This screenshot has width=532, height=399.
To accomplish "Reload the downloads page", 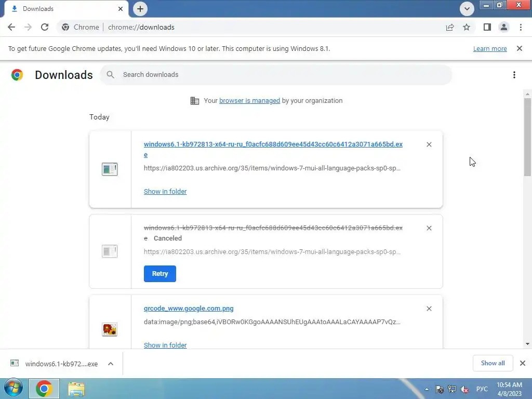I will pyautogui.click(x=45, y=27).
